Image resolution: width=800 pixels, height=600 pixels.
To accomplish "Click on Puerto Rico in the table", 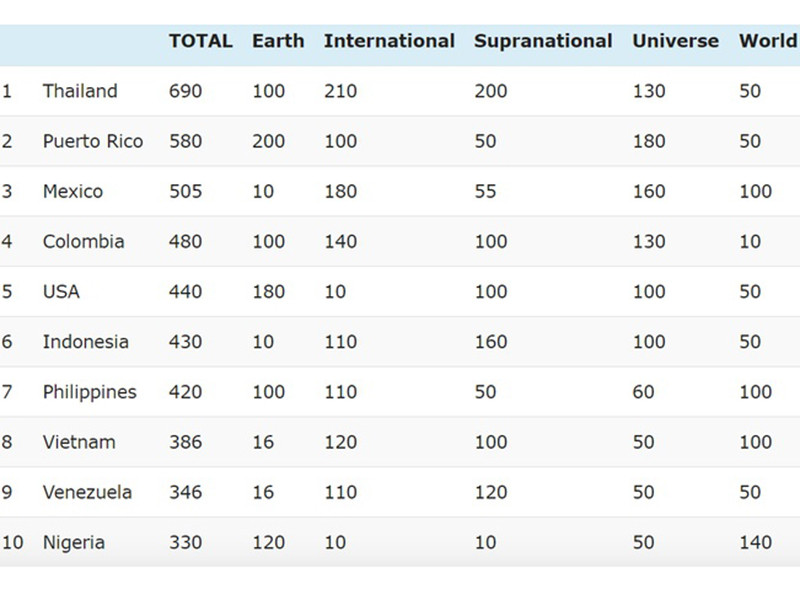I will [93, 141].
